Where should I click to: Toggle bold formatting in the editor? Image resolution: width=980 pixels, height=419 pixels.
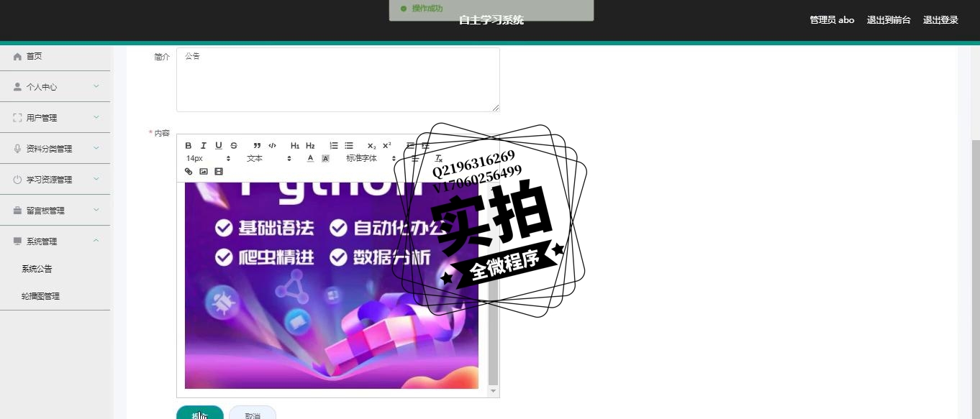[189, 145]
